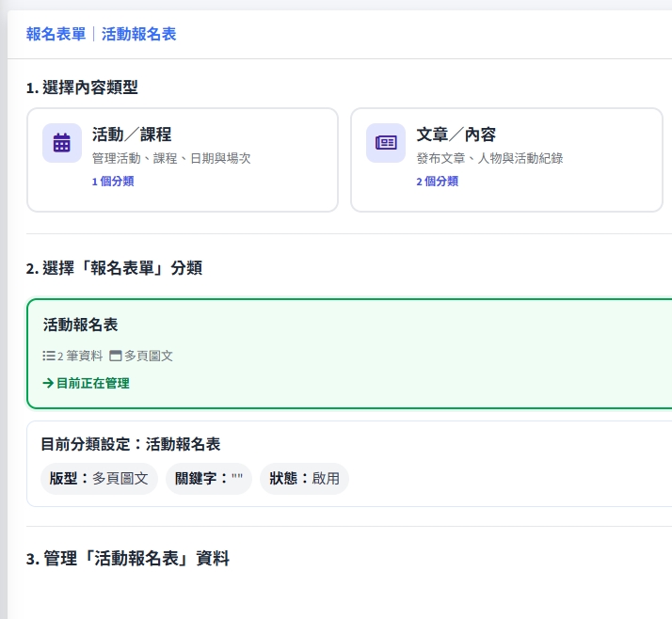Click the 狀態：啟用 tag
Screen dimensions: 672x619
pyautogui.click(x=304, y=479)
